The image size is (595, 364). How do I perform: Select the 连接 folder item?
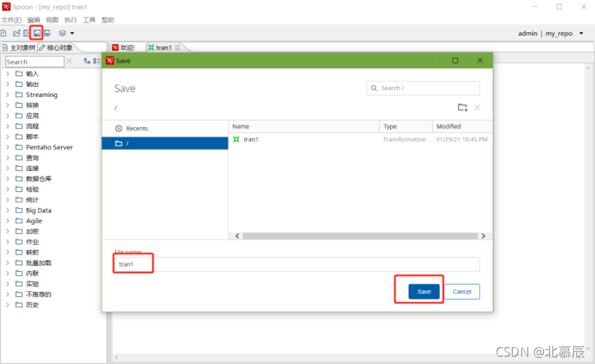pos(32,168)
